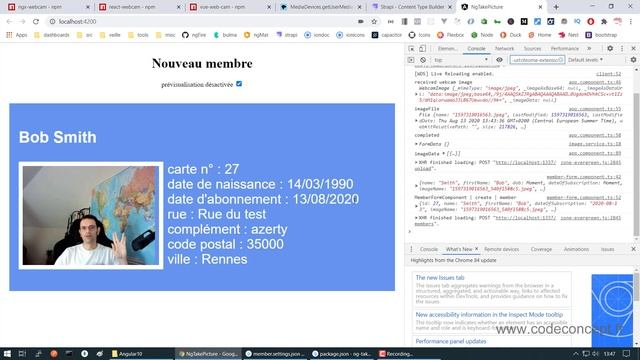Focus the console filter input field
This screenshot has width=640, height=360.
[x=537, y=60]
